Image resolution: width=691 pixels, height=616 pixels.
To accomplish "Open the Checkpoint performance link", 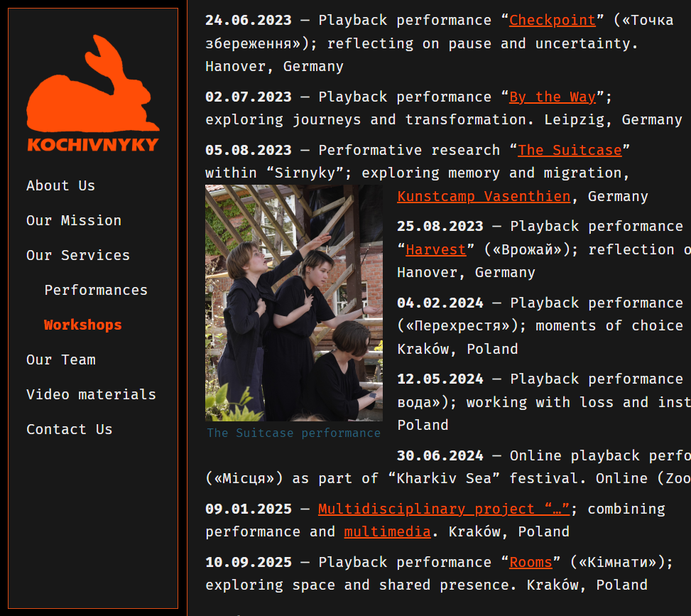I will click(553, 21).
